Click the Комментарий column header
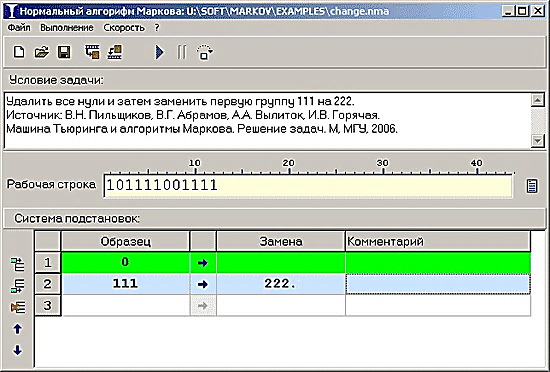 click(438, 241)
